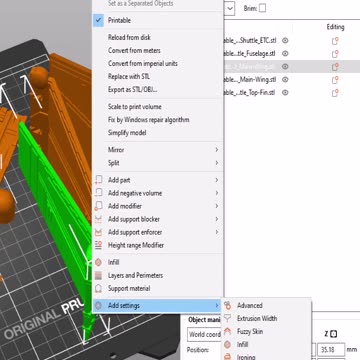Viewport: 360px width, 360px height.
Task: Click the Support material icon
Action: pos(98,289)
